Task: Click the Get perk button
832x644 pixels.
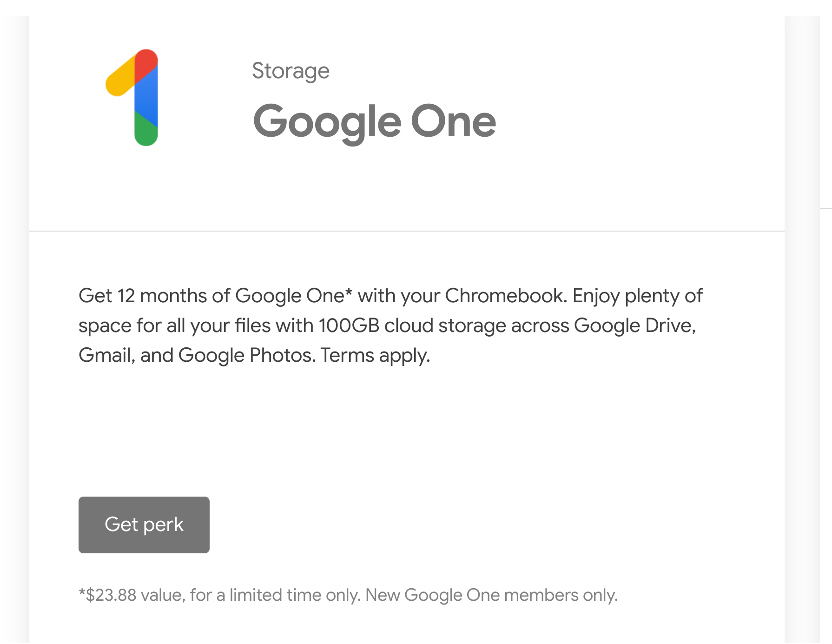Action: tap(144, 525)
